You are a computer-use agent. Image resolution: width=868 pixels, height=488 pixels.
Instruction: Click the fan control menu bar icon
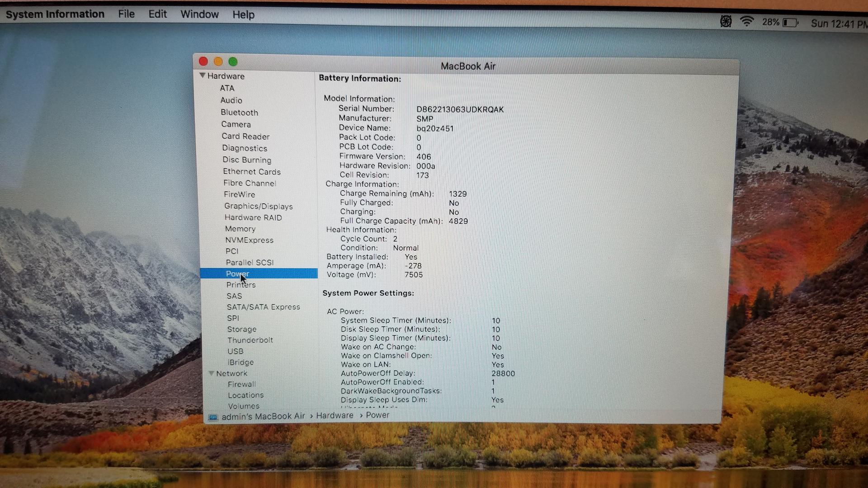726,21
